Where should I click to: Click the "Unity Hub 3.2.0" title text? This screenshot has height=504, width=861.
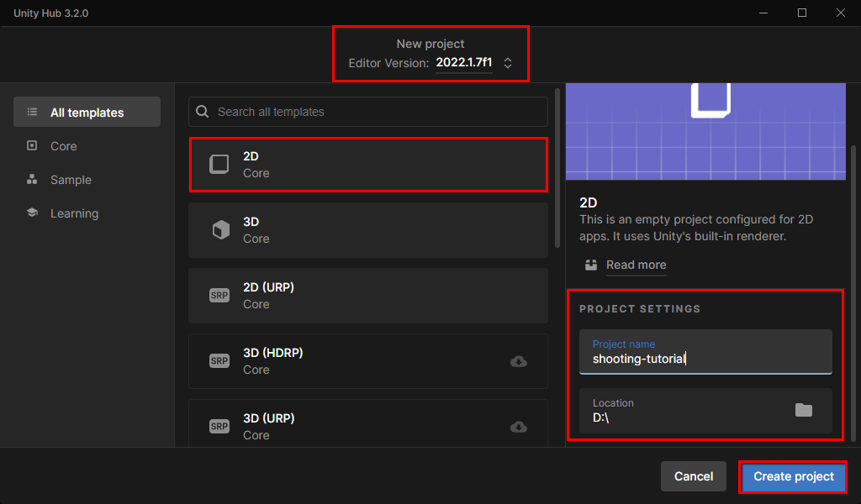point(51,13)
